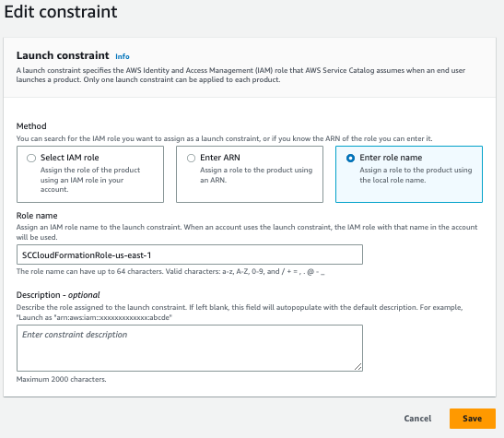Cancel editing the constraint
504x438 pixels.
pos(417,419)
